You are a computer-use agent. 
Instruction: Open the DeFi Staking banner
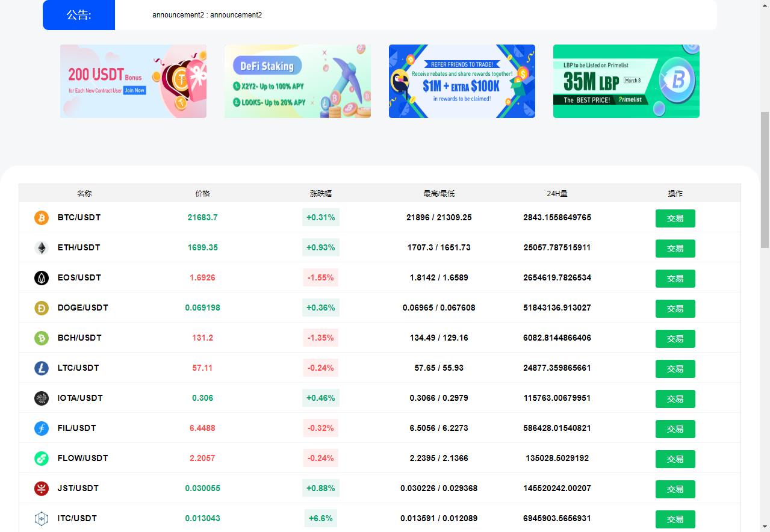point(297,81)
